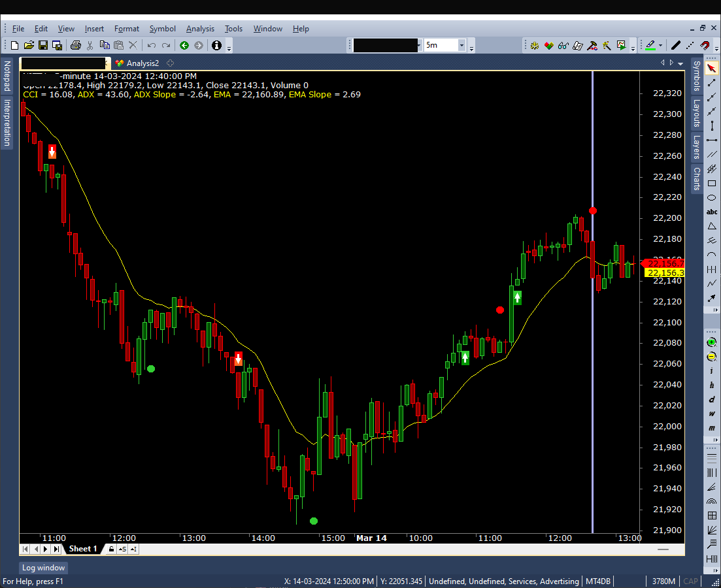Zoom in with the green plus magnifier
Viewport: 721px width, 588px height.
(x=711, y=342)
